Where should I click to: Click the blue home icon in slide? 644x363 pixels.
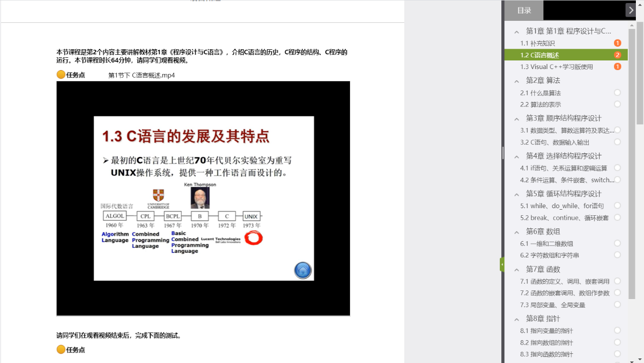click(x=303, y=270)
